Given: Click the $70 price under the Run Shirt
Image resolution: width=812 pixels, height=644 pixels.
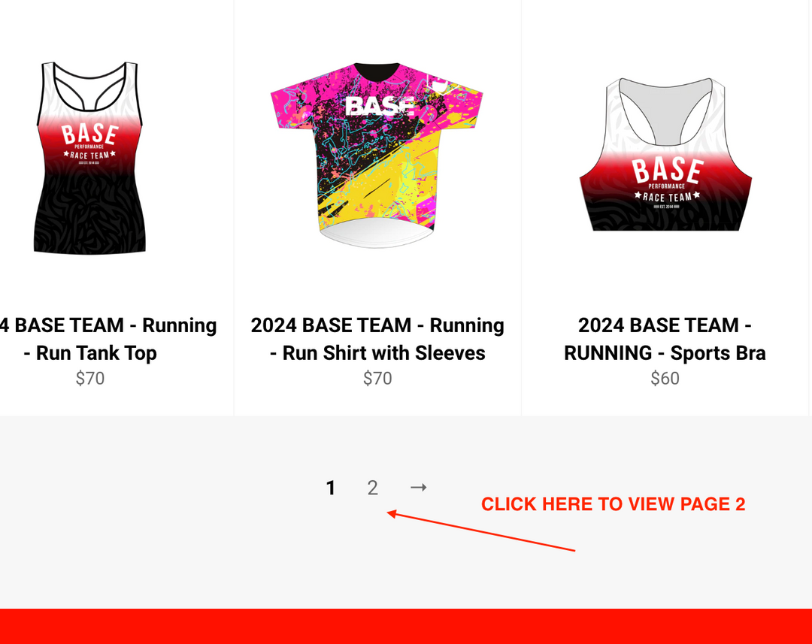Looking at the screenshot, I should tap(377, 379).
